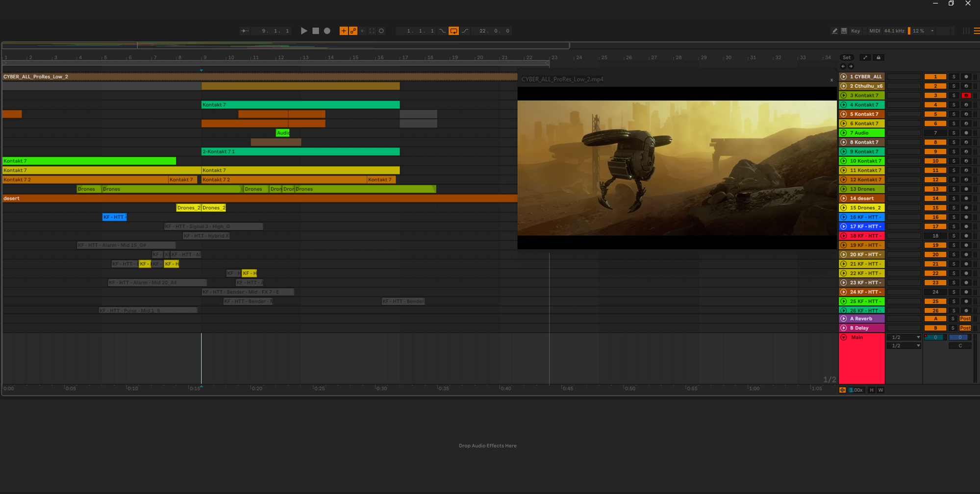Switch to Session view vertical-lines icon
Image resolution: width=980 pixels, height=494 pixels.
[x=966, y=31]
